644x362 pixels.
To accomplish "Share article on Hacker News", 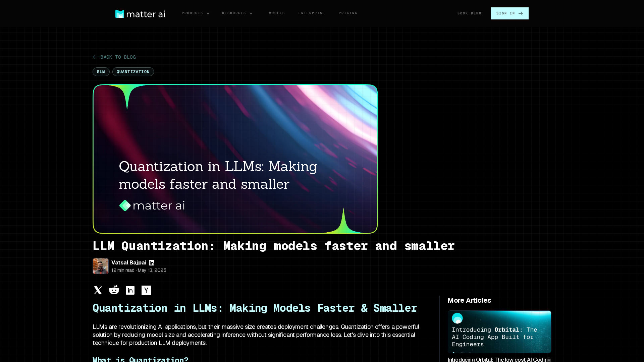I will click(146, 290).
